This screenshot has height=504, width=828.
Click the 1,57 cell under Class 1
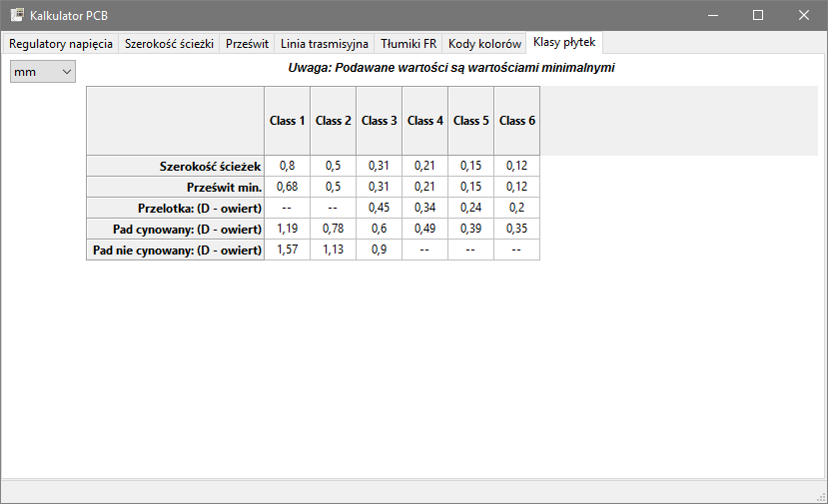click(x=288, y=251)
